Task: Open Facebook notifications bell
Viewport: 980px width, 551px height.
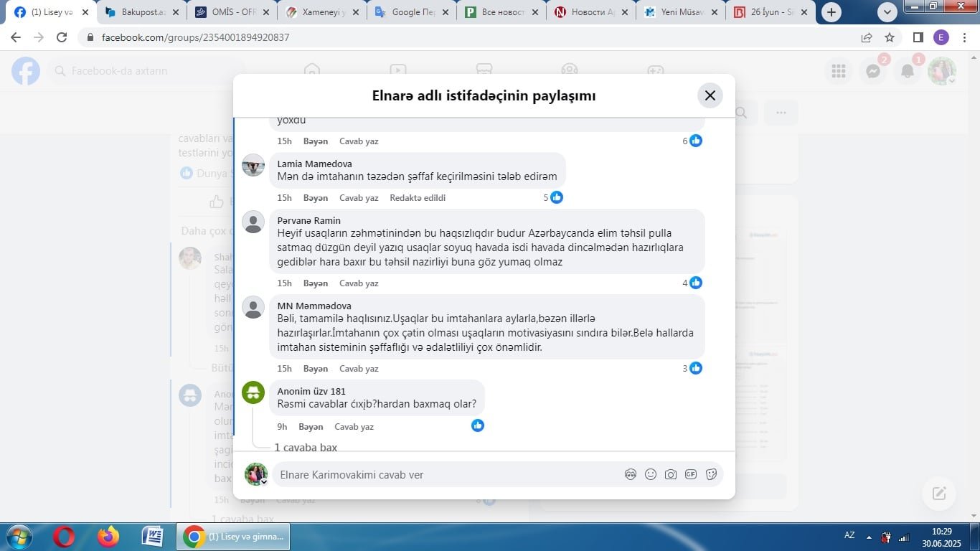Action: coord(908,71)
